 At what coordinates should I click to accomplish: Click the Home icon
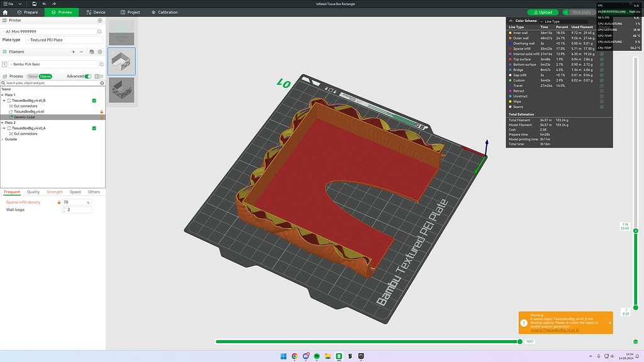click(x=5, y=13)
